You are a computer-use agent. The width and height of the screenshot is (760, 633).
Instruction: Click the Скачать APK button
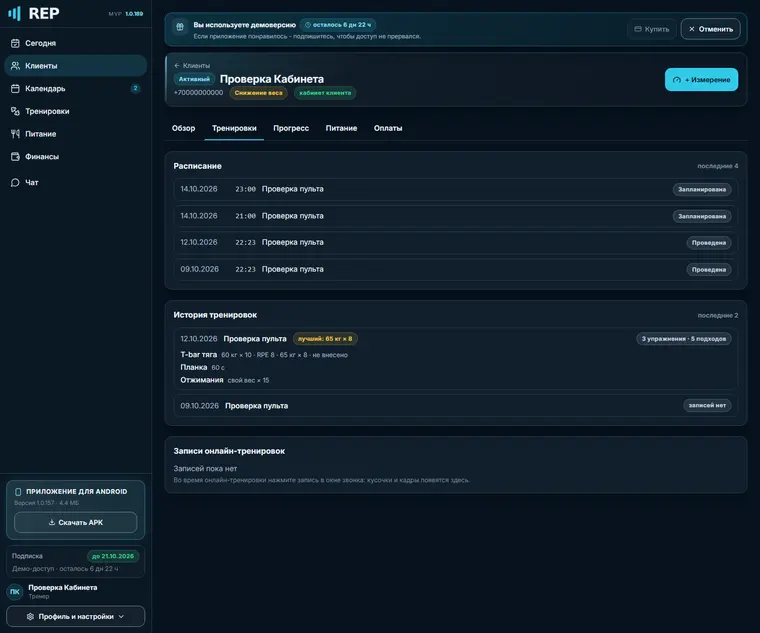76,522
